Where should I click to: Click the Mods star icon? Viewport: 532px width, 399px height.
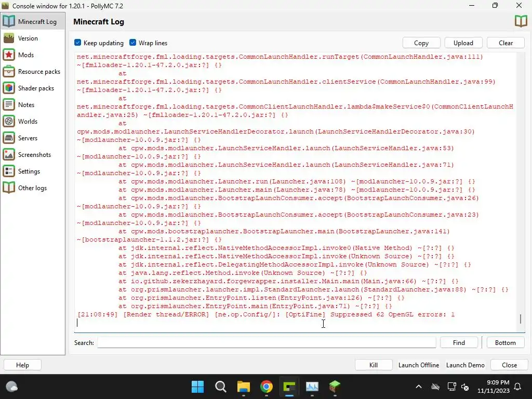tap(9, 55)
